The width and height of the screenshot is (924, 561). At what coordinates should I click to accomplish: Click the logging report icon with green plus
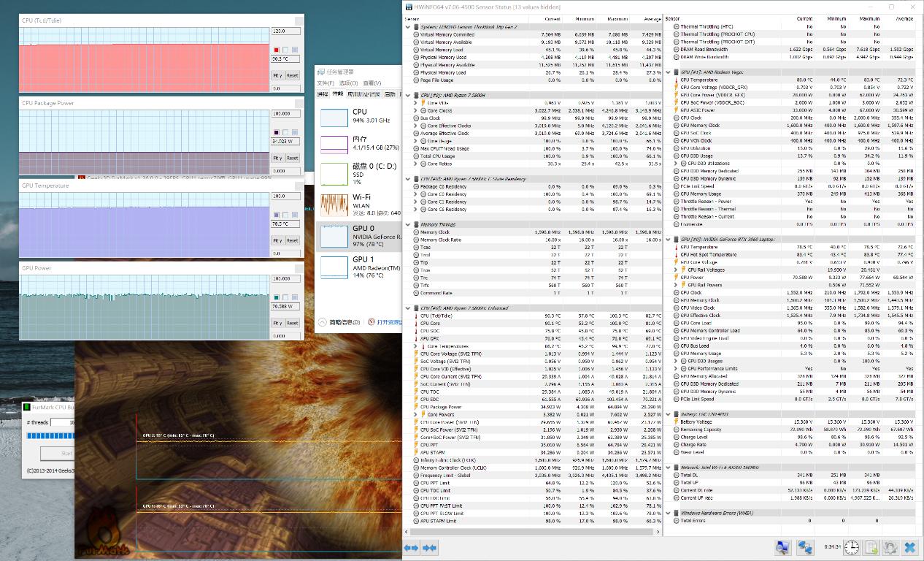click(871, 547)
